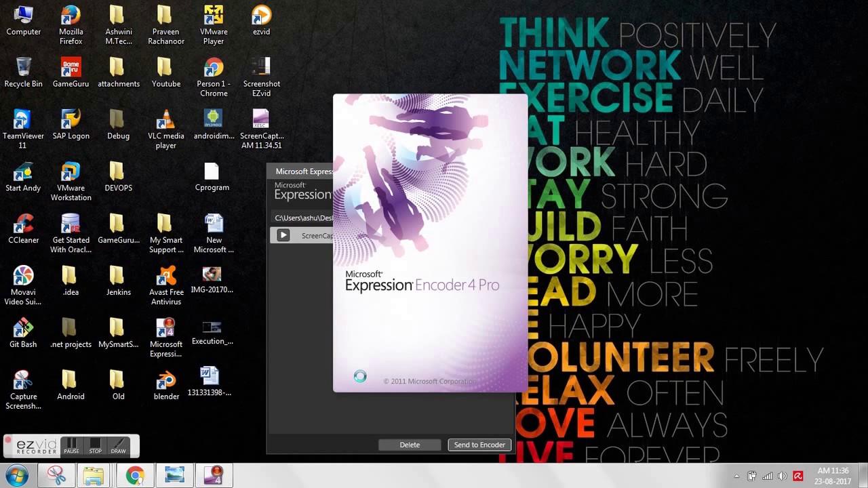This screenshot has width=868, height=488.
Task: Select the Praveen Rachanoor folder
Action: (166, 24)
